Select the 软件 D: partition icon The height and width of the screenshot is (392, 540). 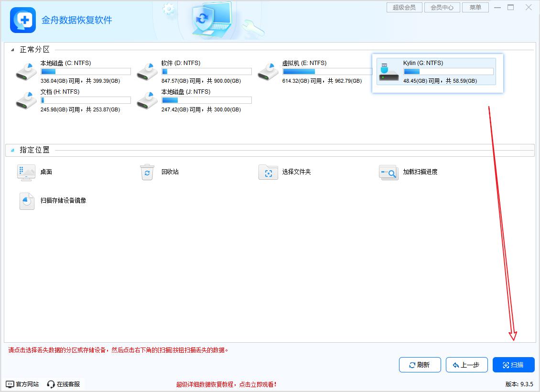[x=147, y=72]
